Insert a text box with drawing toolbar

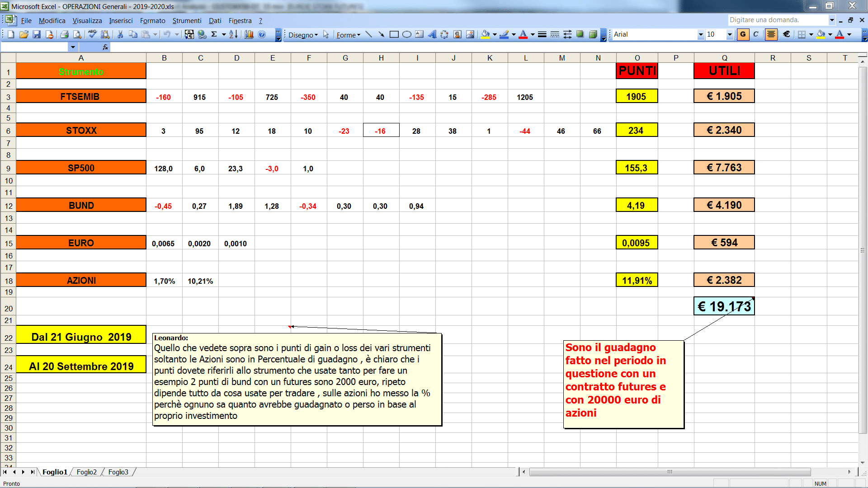pos(420,34)
